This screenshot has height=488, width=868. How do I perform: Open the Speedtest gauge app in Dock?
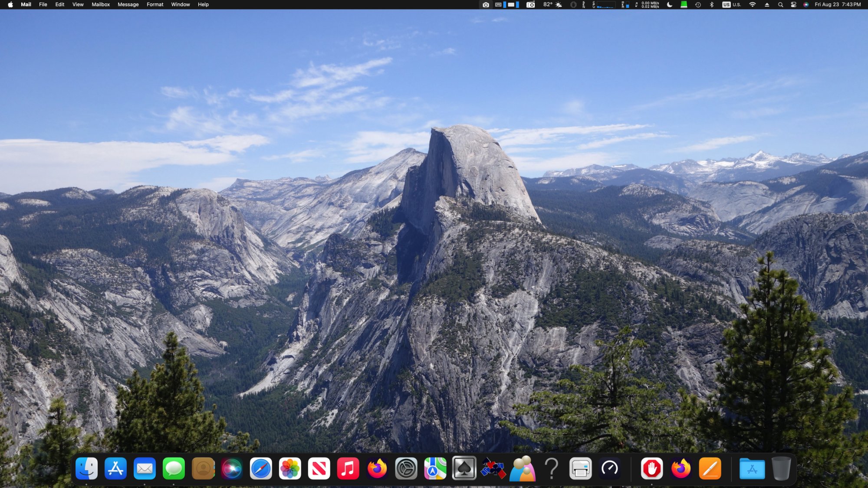click(x=609, y=468)
